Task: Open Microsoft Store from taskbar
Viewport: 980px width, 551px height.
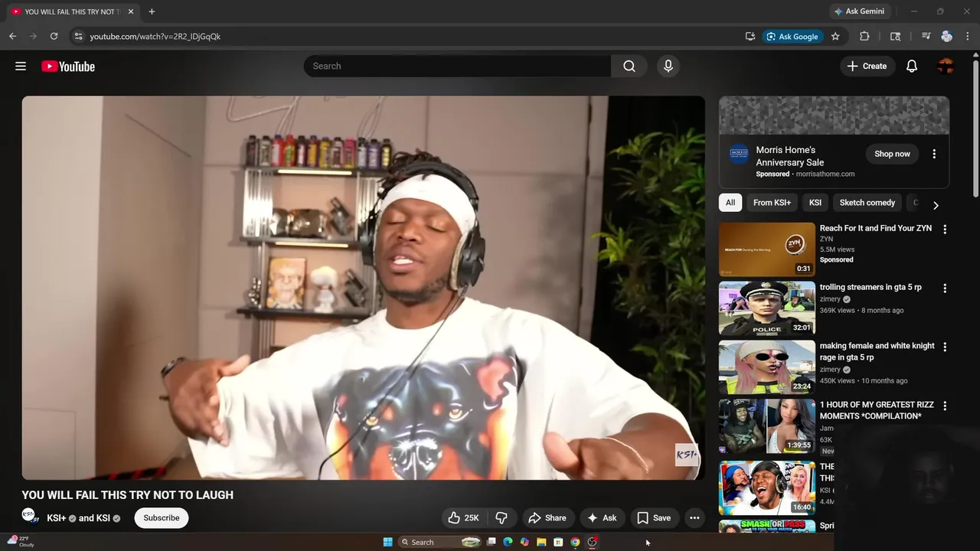Action: [x=558, y=542]
